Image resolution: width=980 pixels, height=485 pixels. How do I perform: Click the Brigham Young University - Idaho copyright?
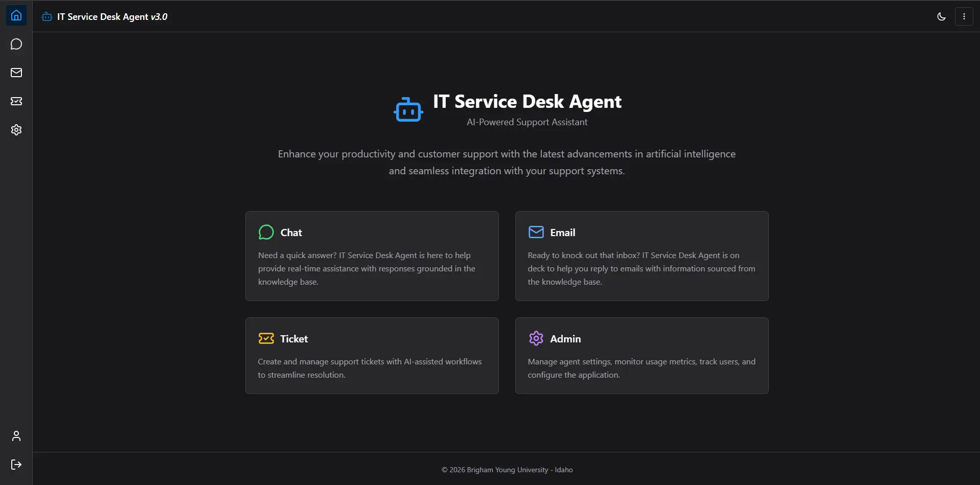pyautogui.click(x=507, y=470)
